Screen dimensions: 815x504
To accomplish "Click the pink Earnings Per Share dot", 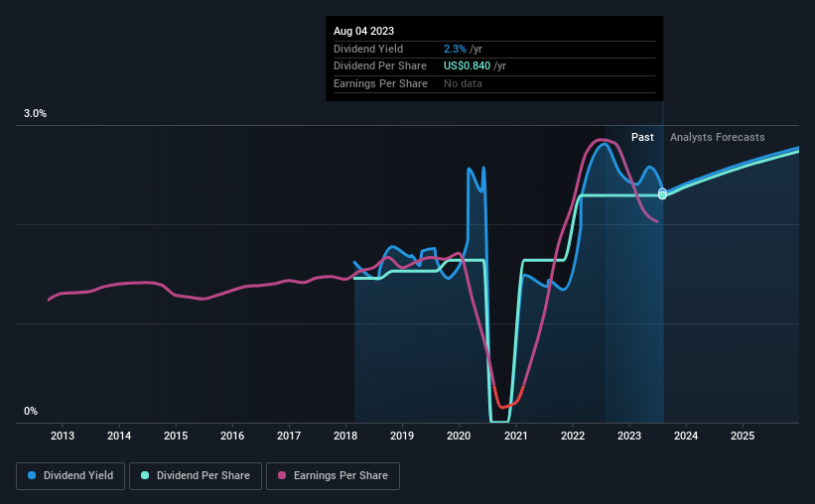I will (x=282, y=475).
